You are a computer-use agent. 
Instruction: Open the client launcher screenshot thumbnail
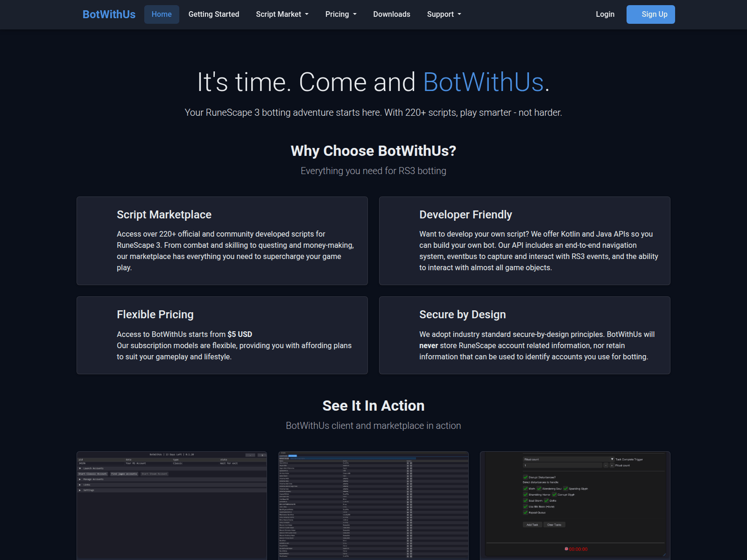[x=172, y=505]
